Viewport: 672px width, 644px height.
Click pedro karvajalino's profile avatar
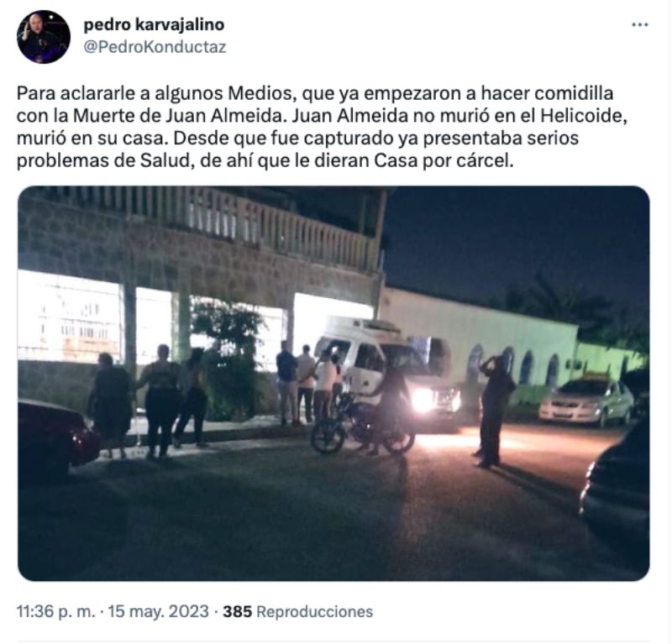[x=44, y=37]
